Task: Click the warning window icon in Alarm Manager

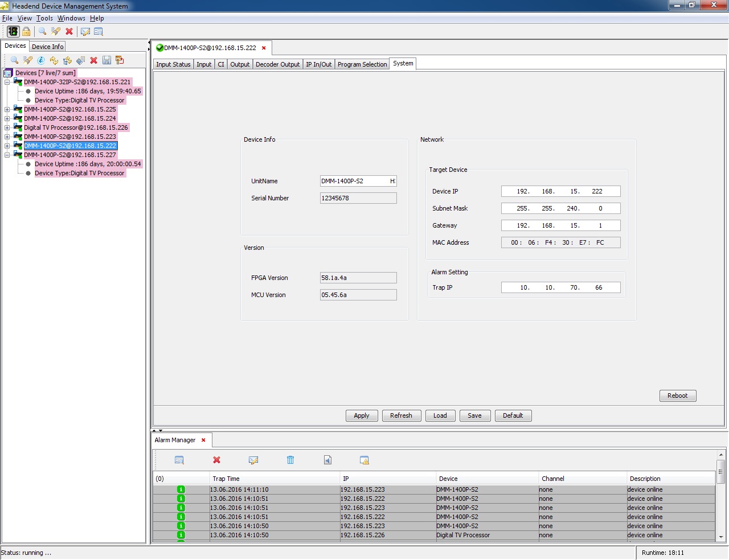Action: (364, 460)
